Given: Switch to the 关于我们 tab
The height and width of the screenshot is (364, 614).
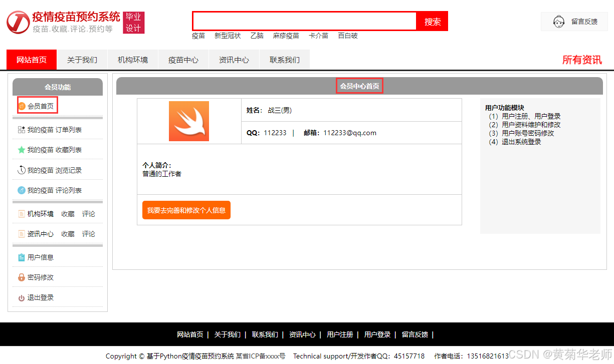Looking at the screenshot, I should (x=82, y=59).
